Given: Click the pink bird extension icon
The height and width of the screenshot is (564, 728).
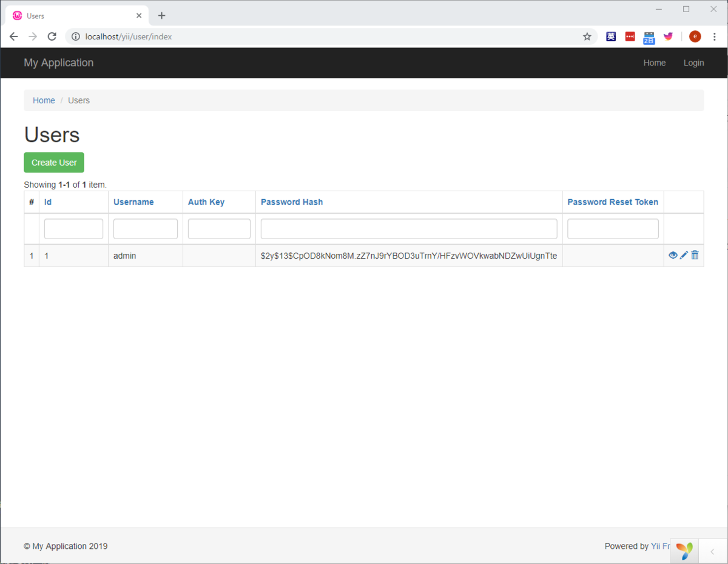Looking at the screenshot, I should [668, 36].
